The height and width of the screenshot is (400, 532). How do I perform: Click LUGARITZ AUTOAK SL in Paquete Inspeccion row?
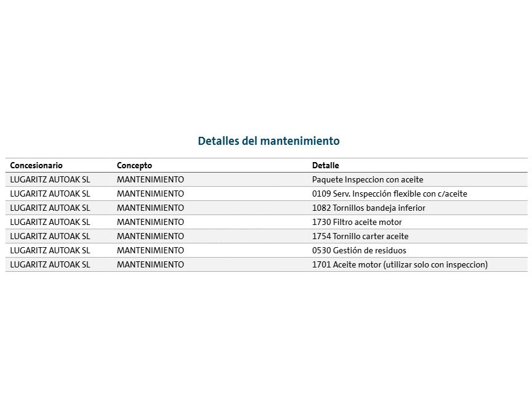50,180
